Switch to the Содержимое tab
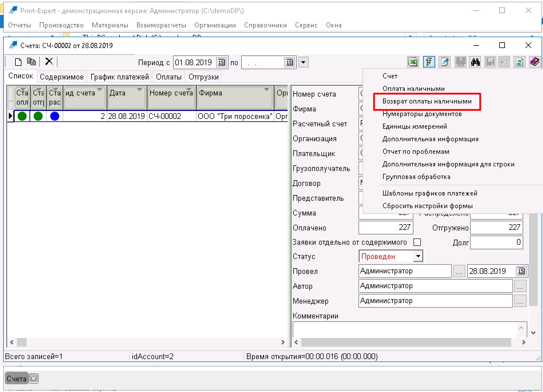This screenshot has height=392, width=543. 62,77
